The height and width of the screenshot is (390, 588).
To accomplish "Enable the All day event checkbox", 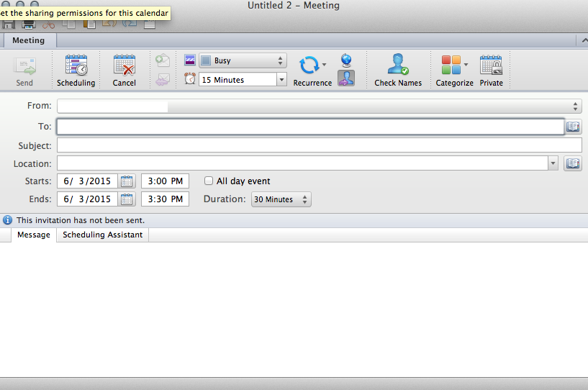I will click(x=209, y=181).
